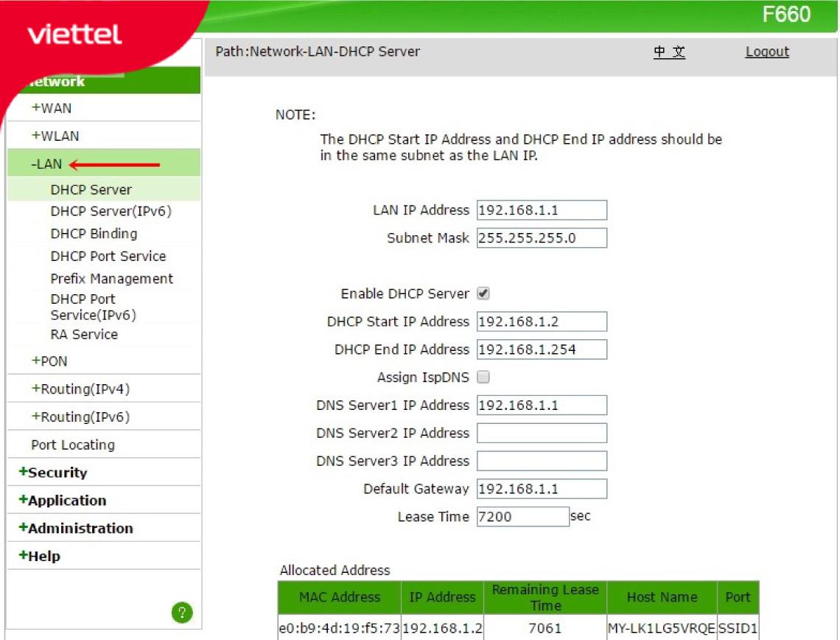This screenshot has width=840, height=640.
Task: Expand the Application menu
Action: [x=62, y=500]
